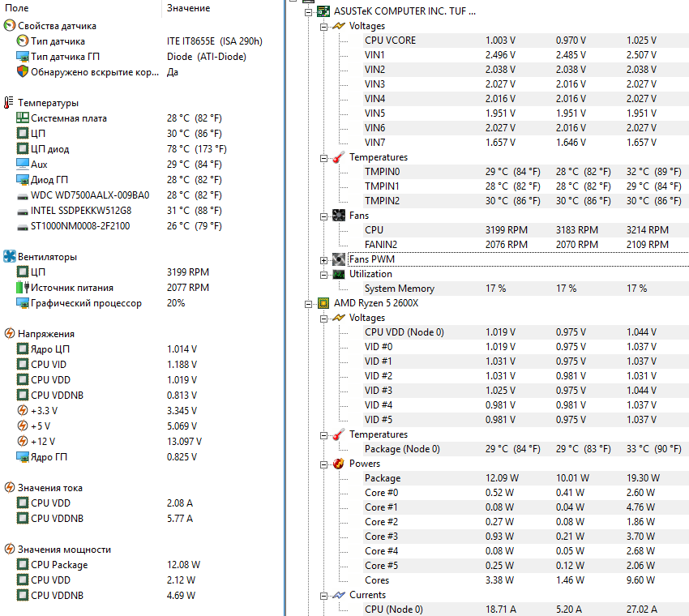
Task: Click the Currents waveform icon
Action: (339, 595)
